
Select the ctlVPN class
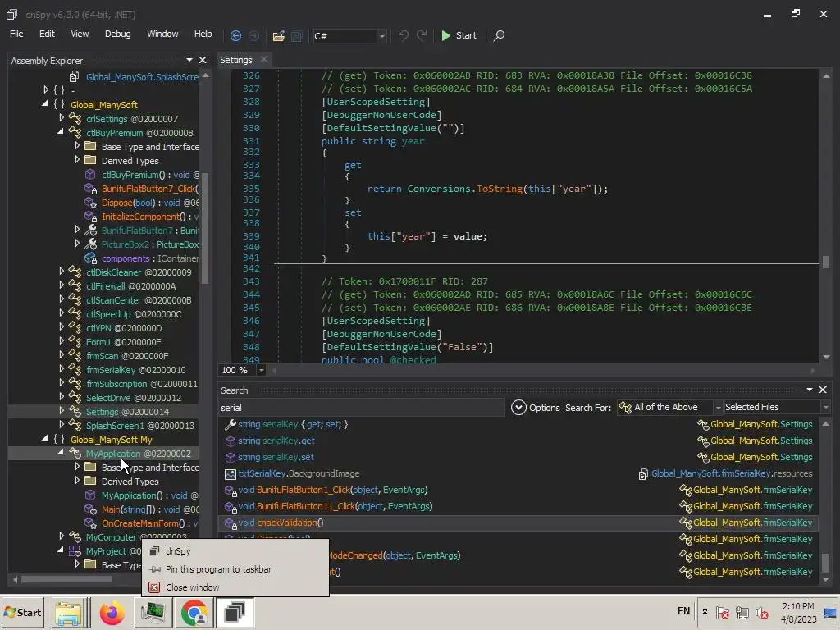click(x=124, y=328)
